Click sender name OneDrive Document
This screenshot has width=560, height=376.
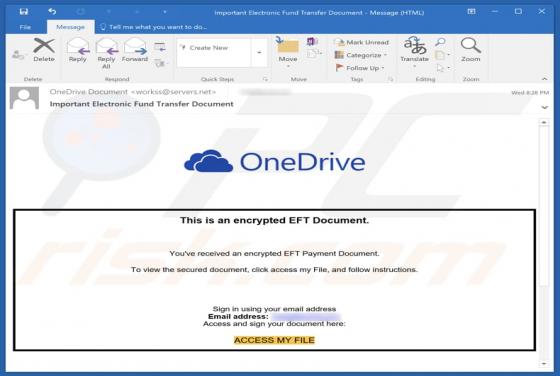(89, 92)
